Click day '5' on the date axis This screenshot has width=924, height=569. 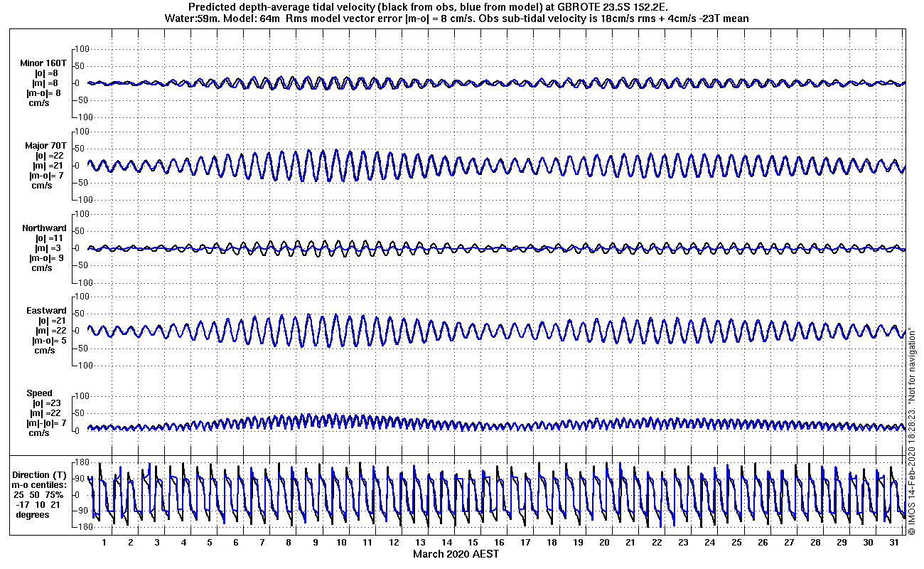[210, 543]
